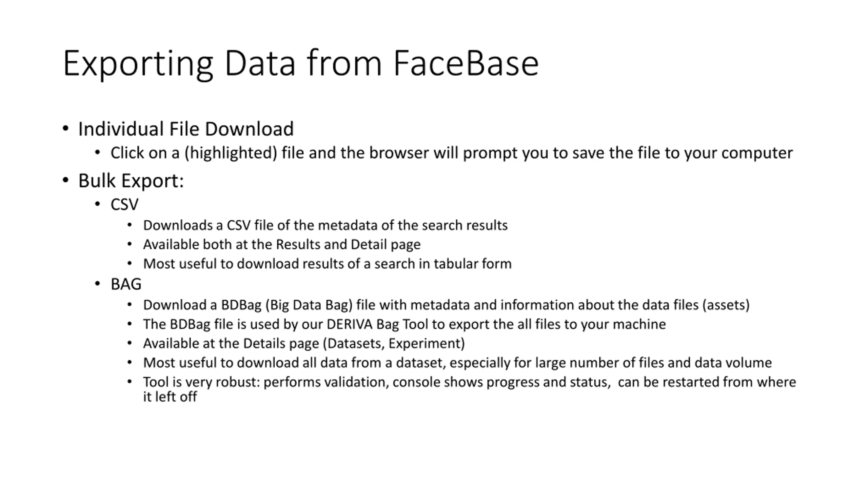Click the Details page Datasets Experiment line
Screen dimensions: 868x488
point(304,344)
